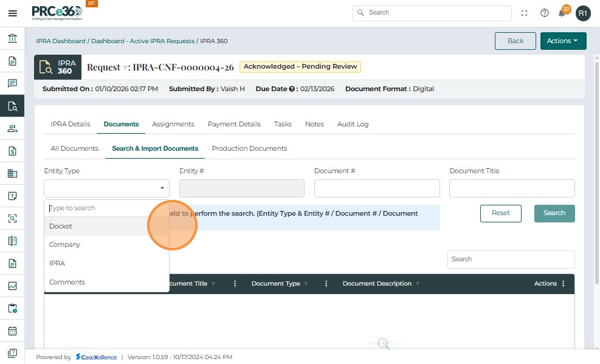Focus the Document Title input field

pos(512,188)
